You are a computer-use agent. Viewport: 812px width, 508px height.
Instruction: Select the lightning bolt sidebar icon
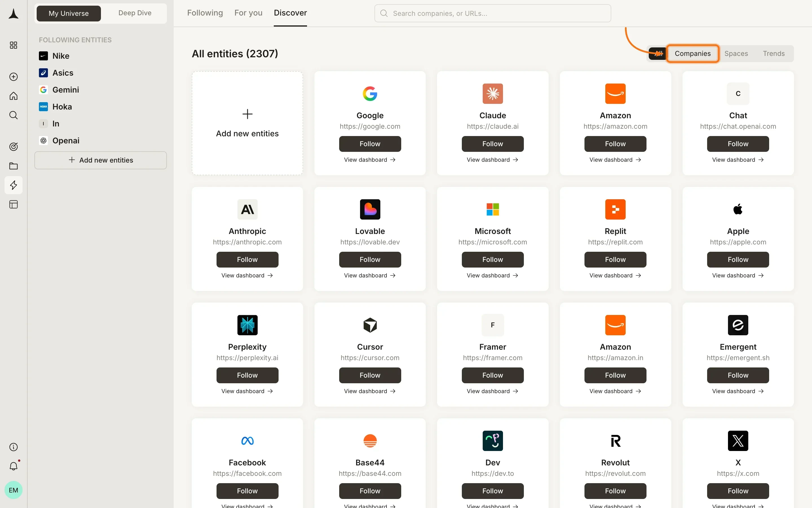tap(14, 185)
